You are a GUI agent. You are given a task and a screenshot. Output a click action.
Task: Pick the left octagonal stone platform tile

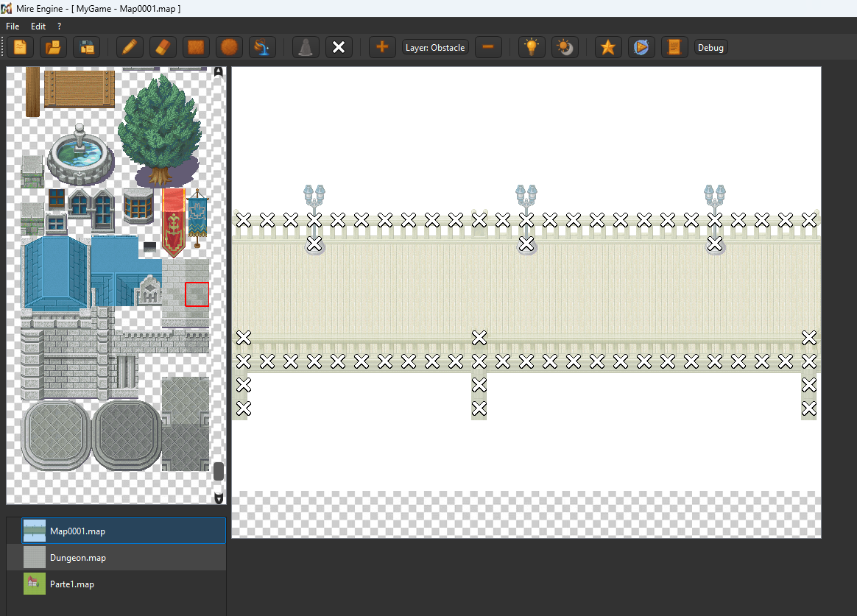point(56,435)
